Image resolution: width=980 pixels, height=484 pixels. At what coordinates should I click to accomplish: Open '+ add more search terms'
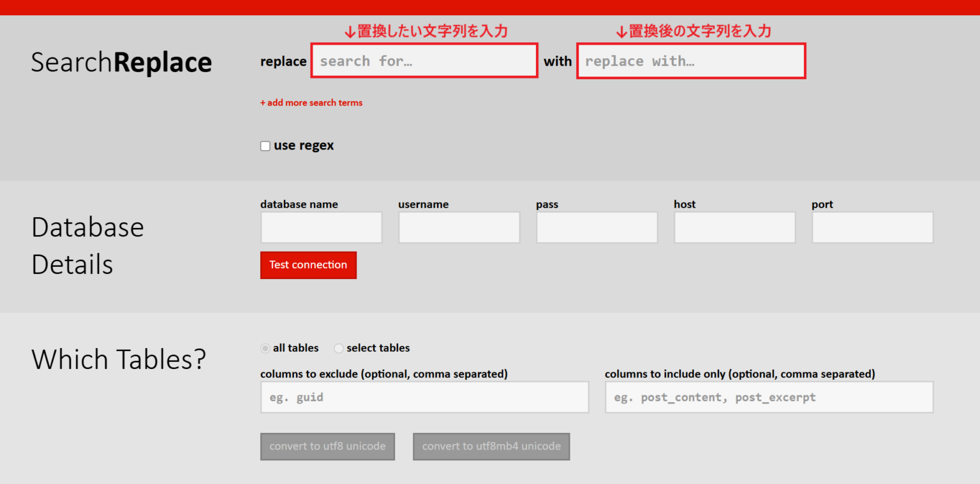tap(311, 102)
